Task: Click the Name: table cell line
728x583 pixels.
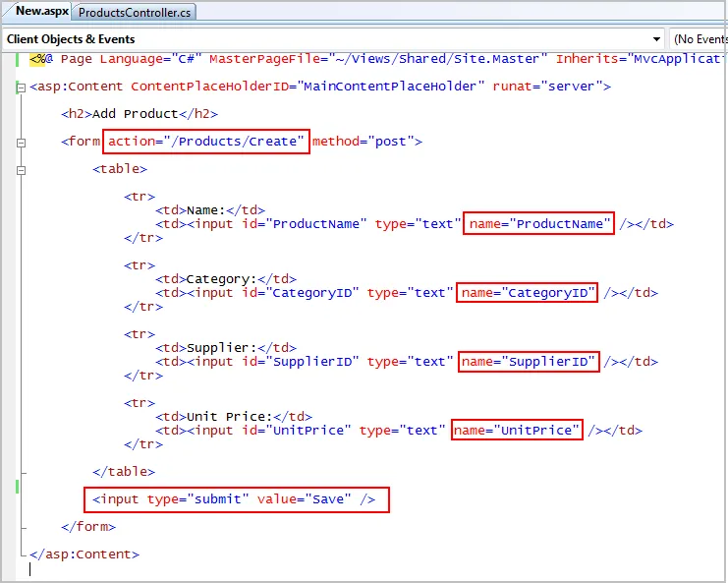Action: (210, 210)
